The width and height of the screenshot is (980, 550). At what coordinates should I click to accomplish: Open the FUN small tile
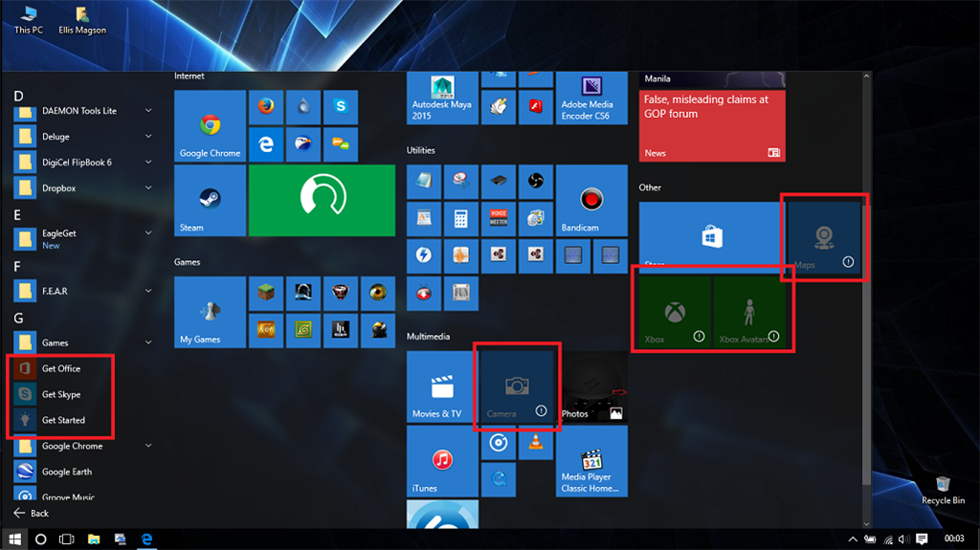[460, 294]
